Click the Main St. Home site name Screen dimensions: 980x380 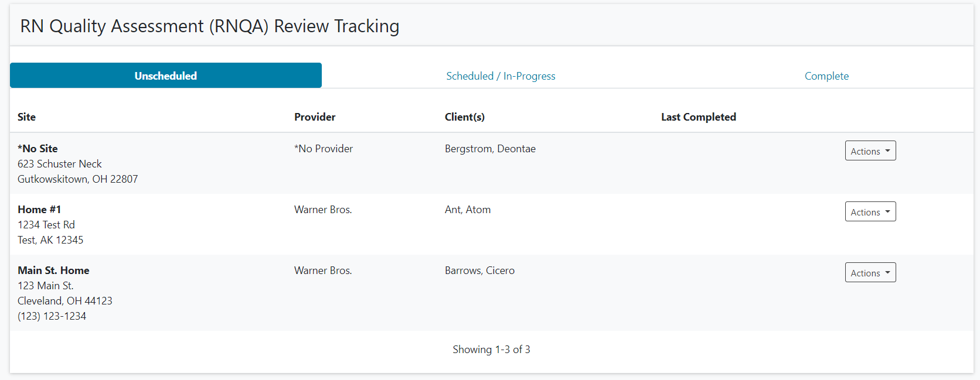pos(53,271)
